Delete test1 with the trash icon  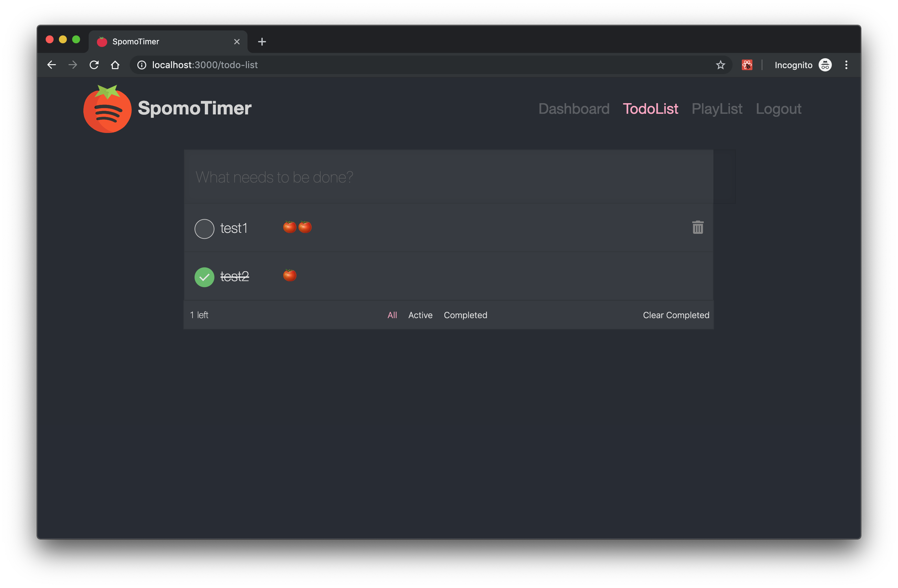pos(697,228)
